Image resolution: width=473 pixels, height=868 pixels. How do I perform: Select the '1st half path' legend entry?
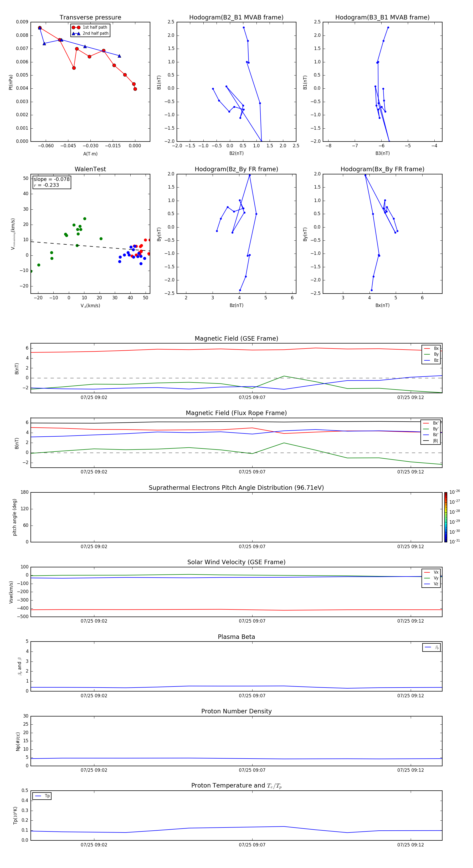pyautogui.click(x=90, y=27)
